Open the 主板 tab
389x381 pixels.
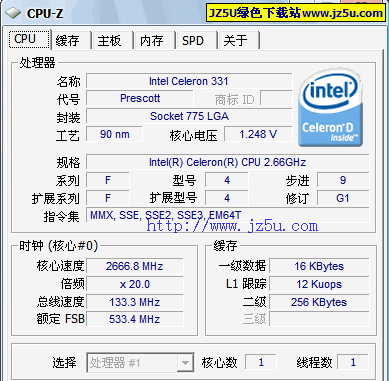coord(113,41)
